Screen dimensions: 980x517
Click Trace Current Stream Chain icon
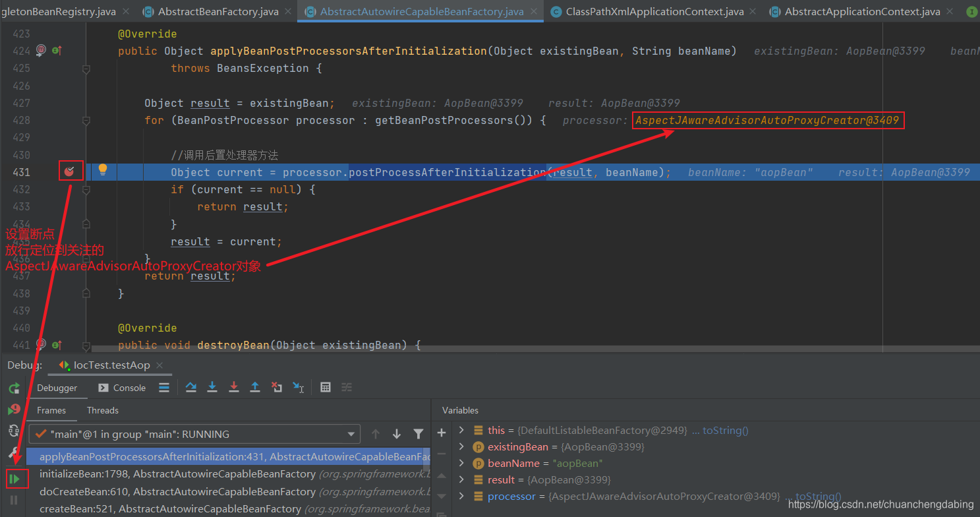coord(347,388)
